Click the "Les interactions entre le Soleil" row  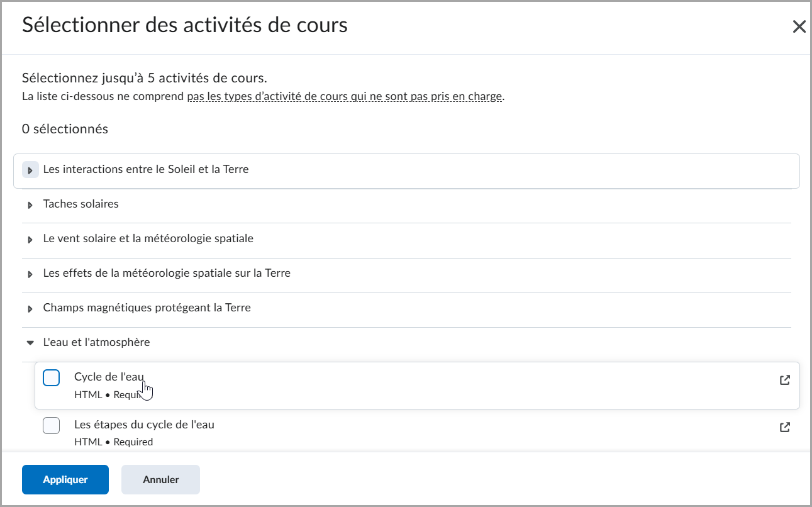[x=145, y=169]
